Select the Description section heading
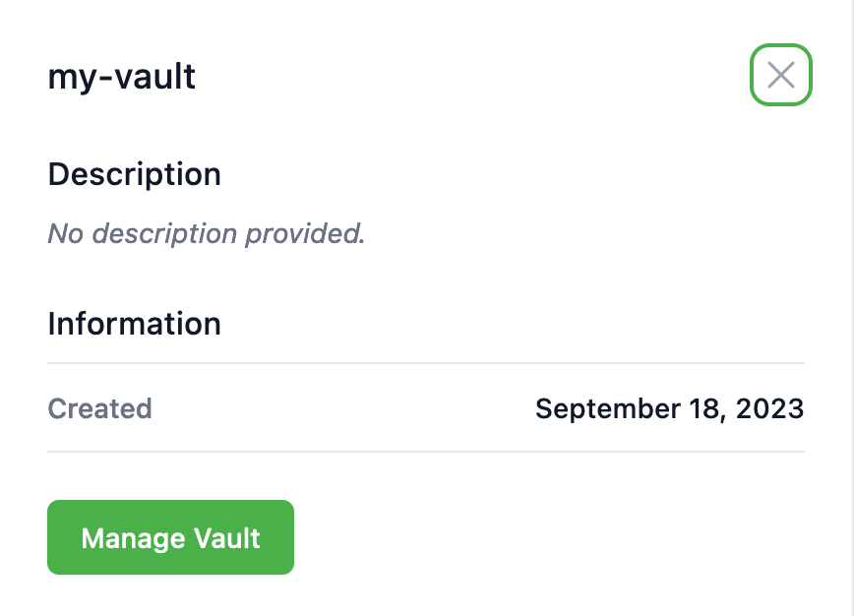The height and width of the screenshot is (616, 854). (x=134, y=174)
